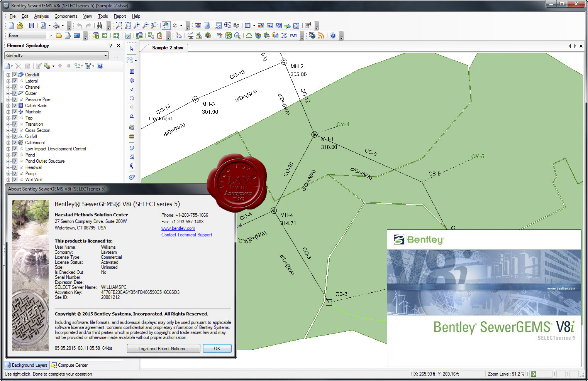Image resolution: width=588 pixels, height=381 pixels.
Task: Uncheck the Conduit layer checkbox
Action: (x=15, y=75)
